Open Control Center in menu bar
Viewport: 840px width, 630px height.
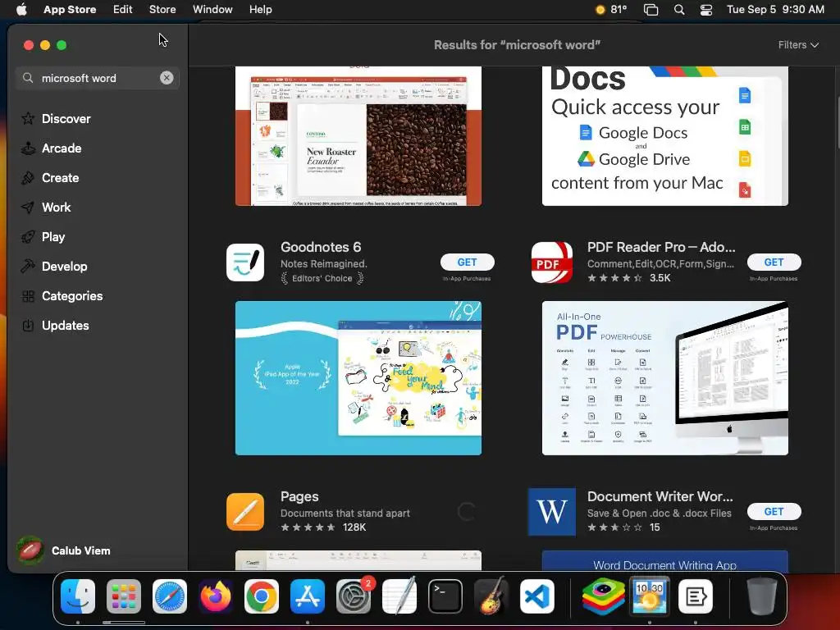pos(706,10)
